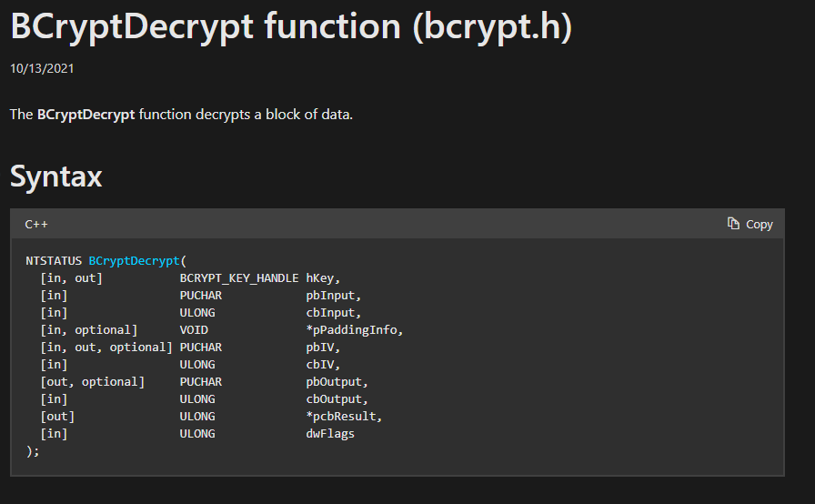Viewport: 815px width, 504px height.
Task: Click the pbIV parameter name
Action: [x=323, y=348]
